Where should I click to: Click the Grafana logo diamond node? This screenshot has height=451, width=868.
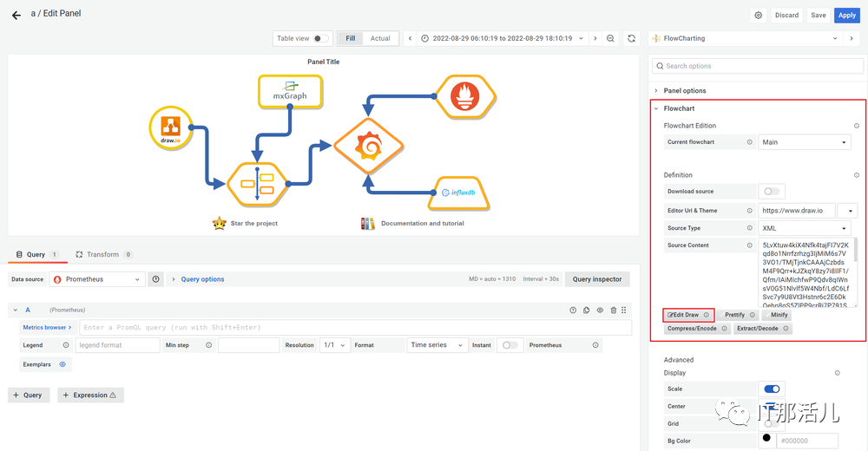(x=369, y=147)
